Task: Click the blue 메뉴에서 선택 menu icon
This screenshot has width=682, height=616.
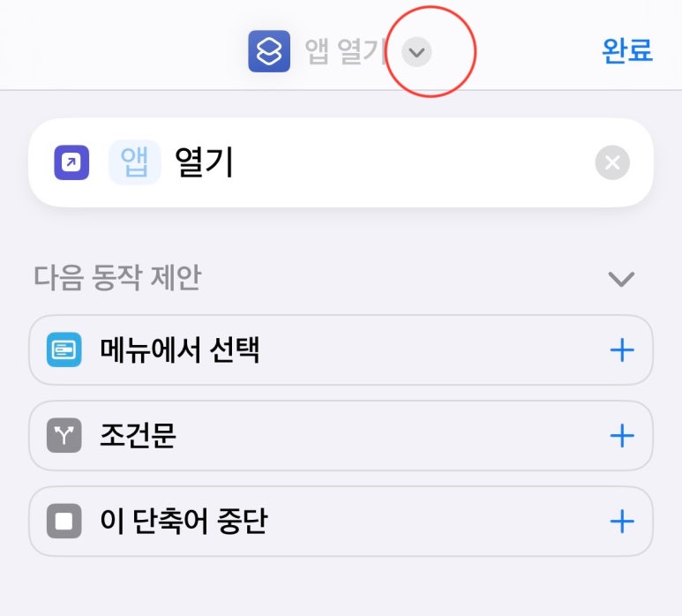Action: coord(64,349)
